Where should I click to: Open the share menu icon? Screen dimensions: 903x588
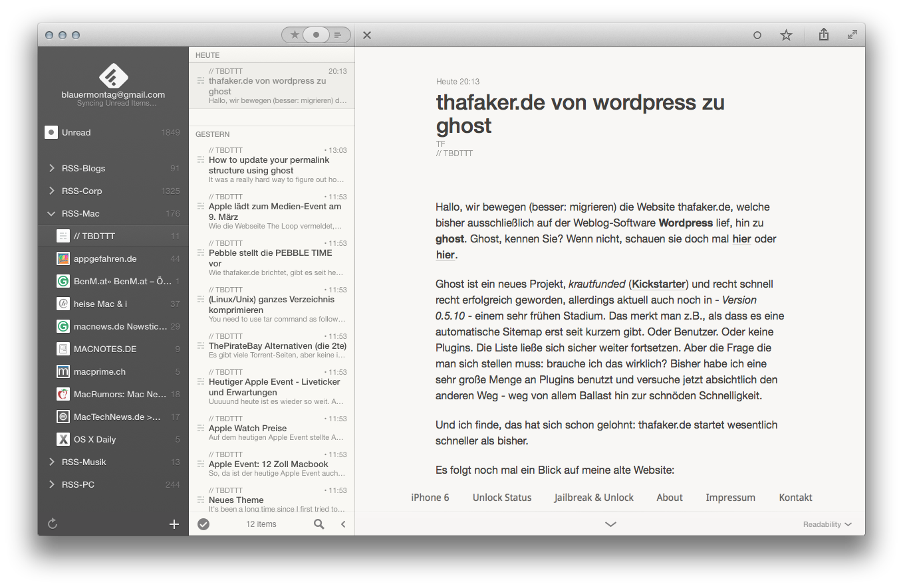coord(823,35)
